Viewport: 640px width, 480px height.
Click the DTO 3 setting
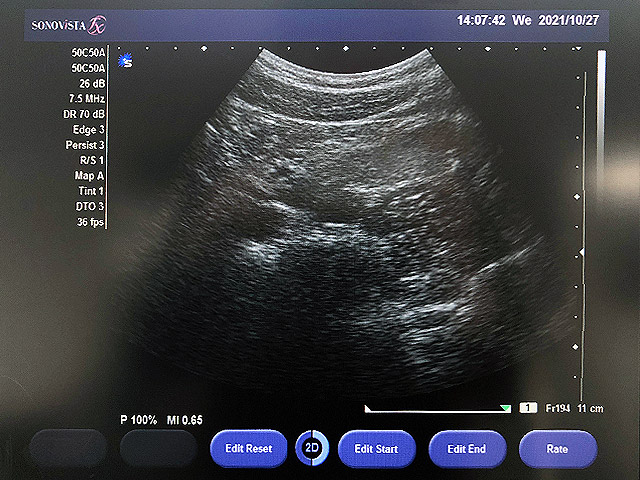[x=90, y=207]
